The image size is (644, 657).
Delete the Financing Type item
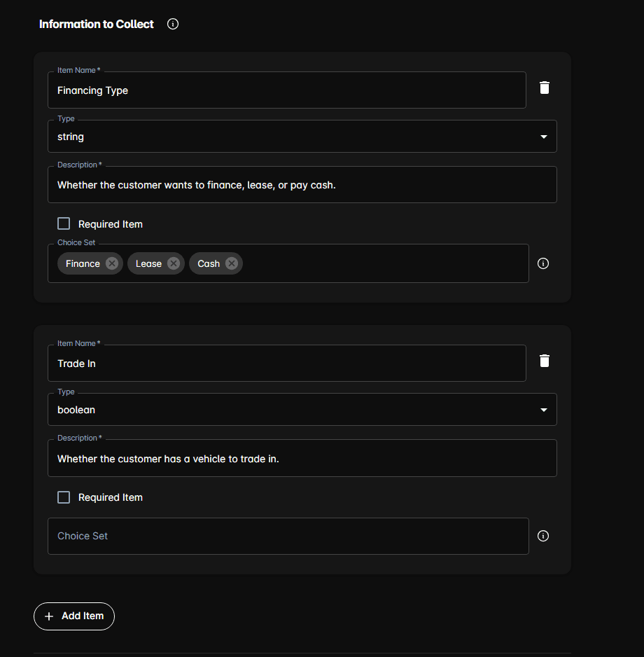pos(544,88)
